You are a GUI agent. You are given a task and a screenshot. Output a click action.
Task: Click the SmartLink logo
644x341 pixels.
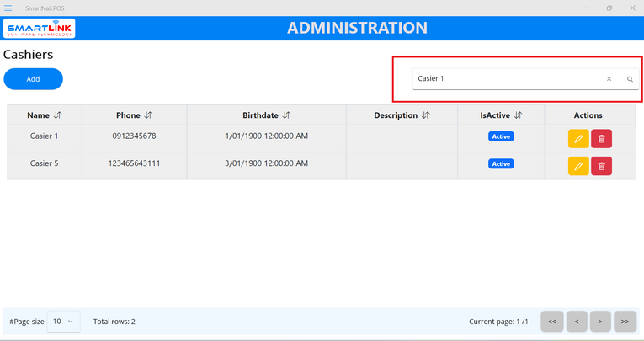40,29
